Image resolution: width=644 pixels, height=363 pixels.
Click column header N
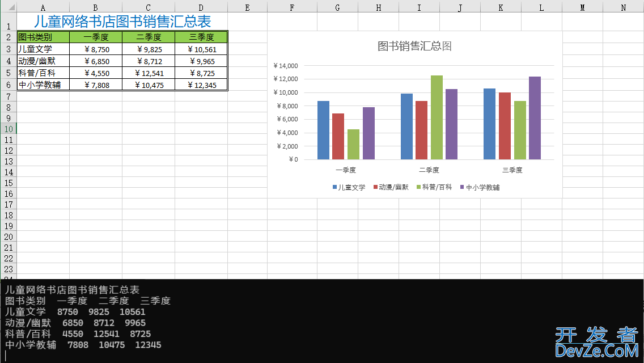[624, 7]
